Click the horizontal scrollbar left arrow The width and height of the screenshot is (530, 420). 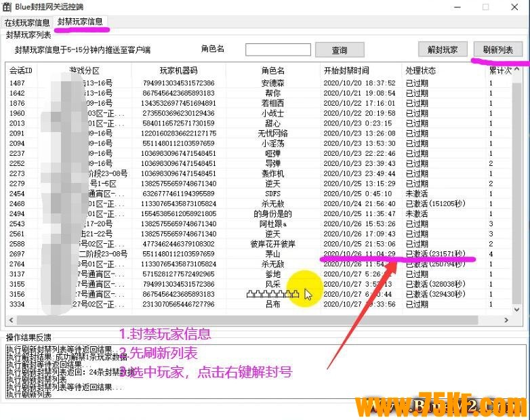11,320
